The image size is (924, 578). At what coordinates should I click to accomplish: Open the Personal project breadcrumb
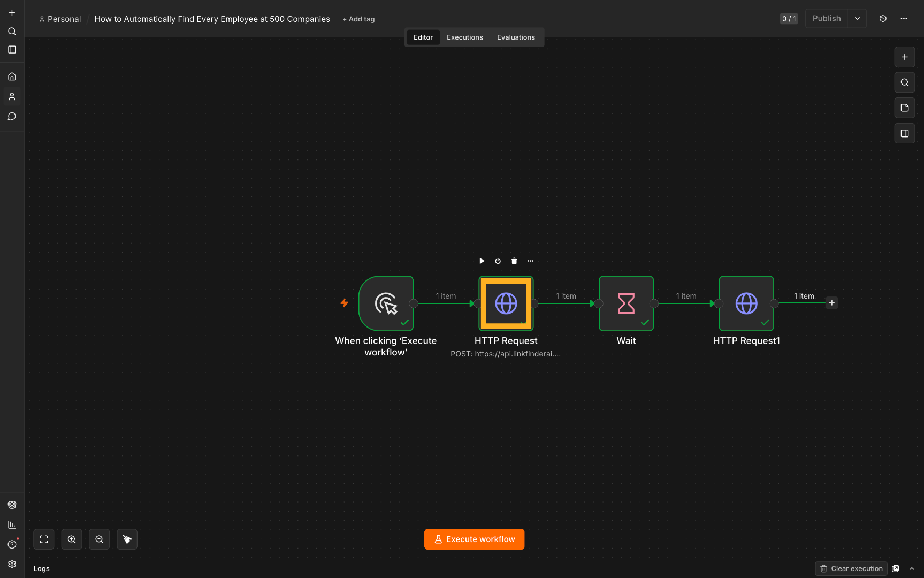click(x=60, y=19)
